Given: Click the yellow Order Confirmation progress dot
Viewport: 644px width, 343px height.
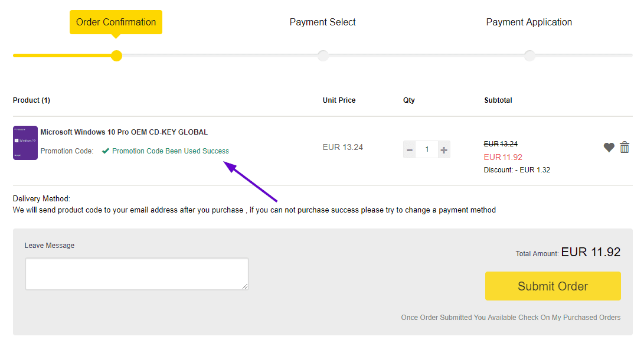Looking at the screenshot, I should [x=117, y=55].
